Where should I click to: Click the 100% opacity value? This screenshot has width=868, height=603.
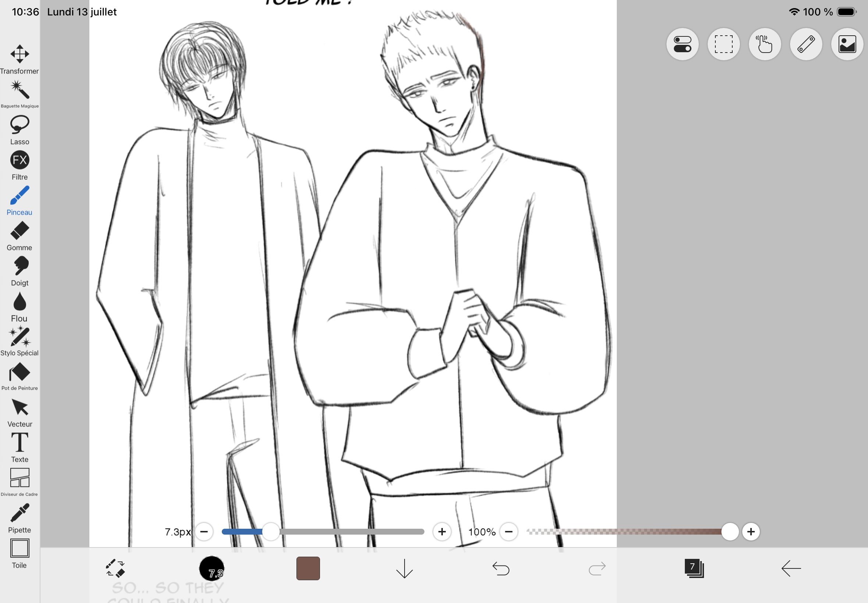click(x=482, y=532)
